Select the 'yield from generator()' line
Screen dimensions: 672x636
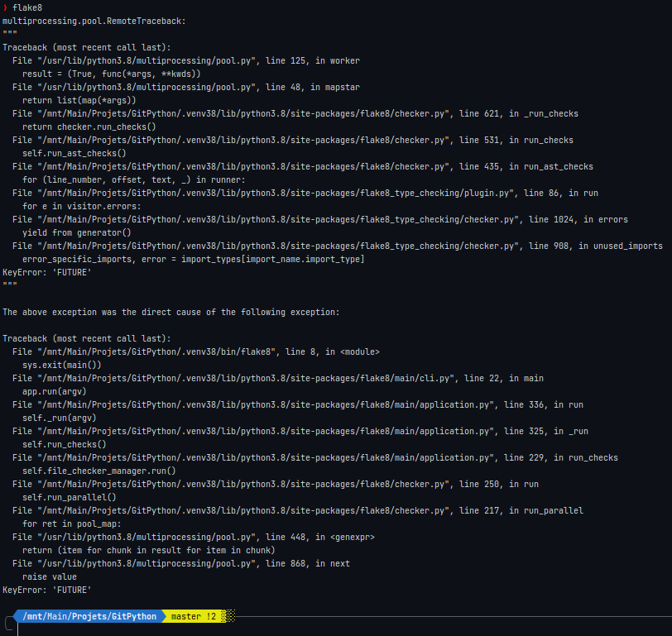coord(77,233)
